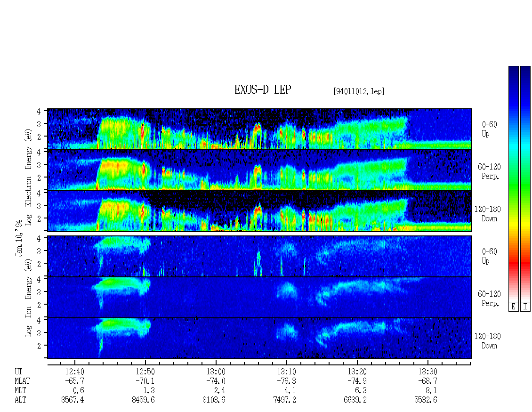Click the ALT value 5532.6
Viewport: 532px width, 412px height.
(426, 400)
